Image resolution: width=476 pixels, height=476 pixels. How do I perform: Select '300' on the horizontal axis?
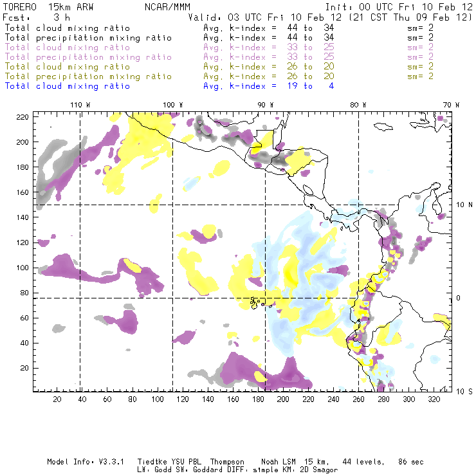409,399
